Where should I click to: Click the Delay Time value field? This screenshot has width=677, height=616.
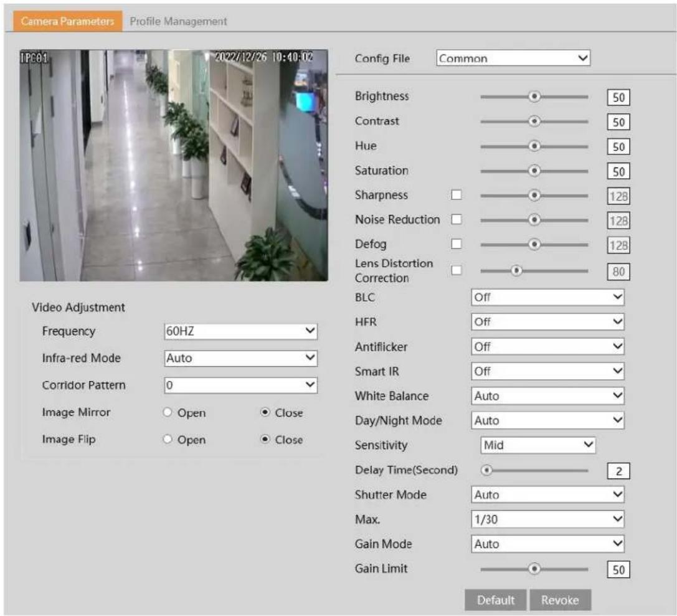618,471
